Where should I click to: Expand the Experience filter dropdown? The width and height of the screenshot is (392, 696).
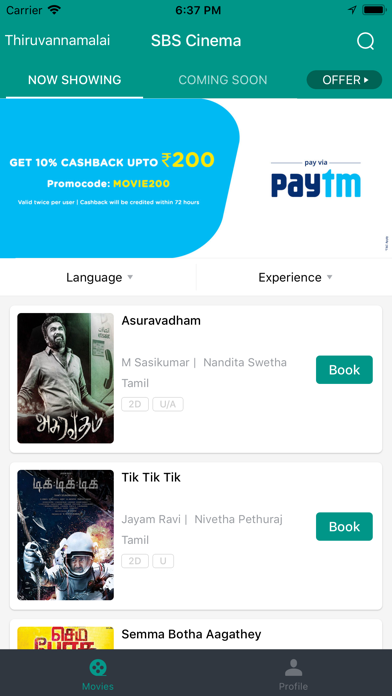coord(294,277)
